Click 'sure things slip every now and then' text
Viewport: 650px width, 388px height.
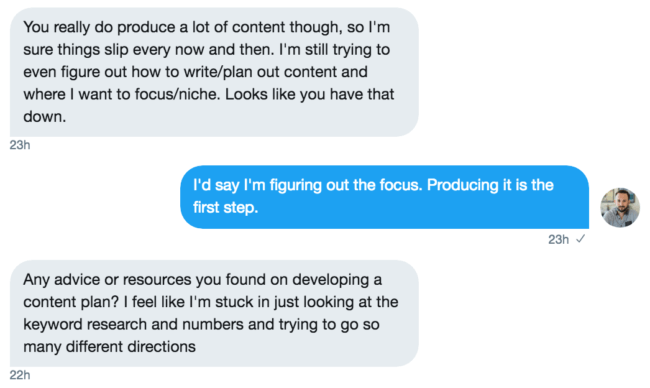click(149, 50)
